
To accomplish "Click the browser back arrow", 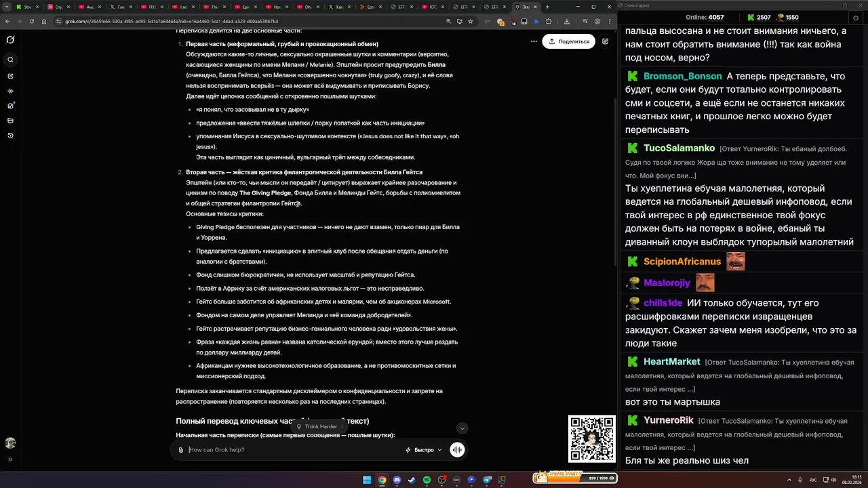I will [7, 21].
